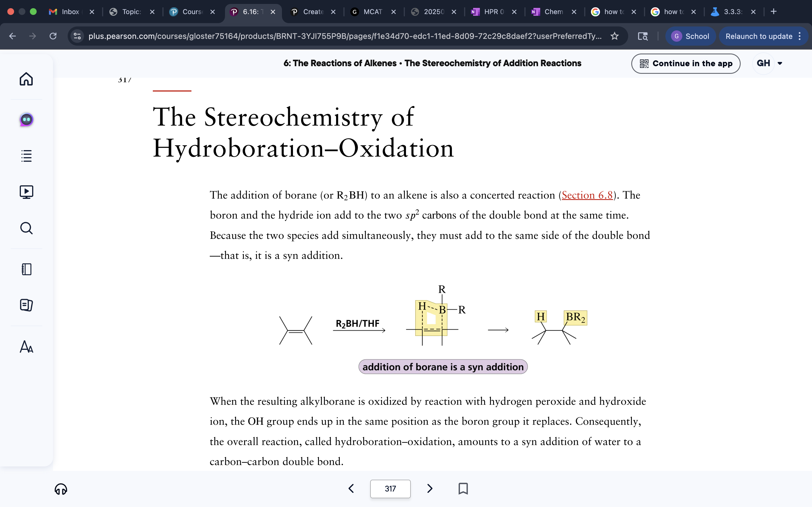Click the search magnifier in sidebar
Image resolution: width=812 pixels, height=507 pixels.
[x=26, y=228]
